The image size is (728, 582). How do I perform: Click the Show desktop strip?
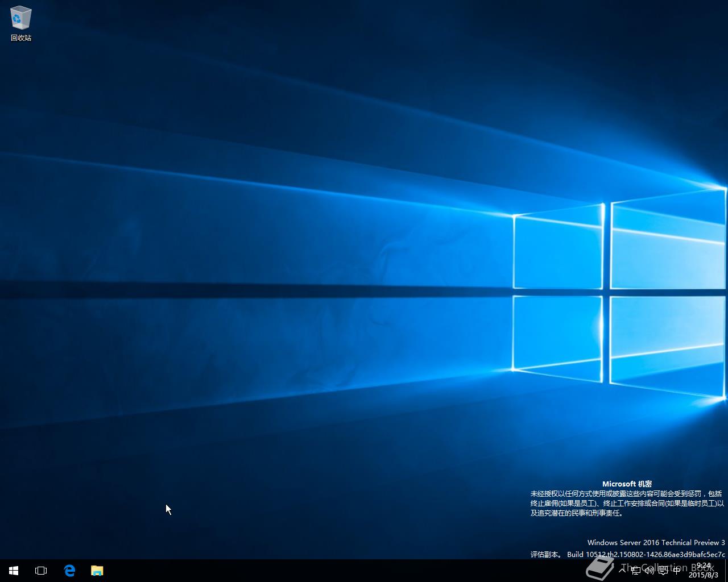tap(726, 571)
